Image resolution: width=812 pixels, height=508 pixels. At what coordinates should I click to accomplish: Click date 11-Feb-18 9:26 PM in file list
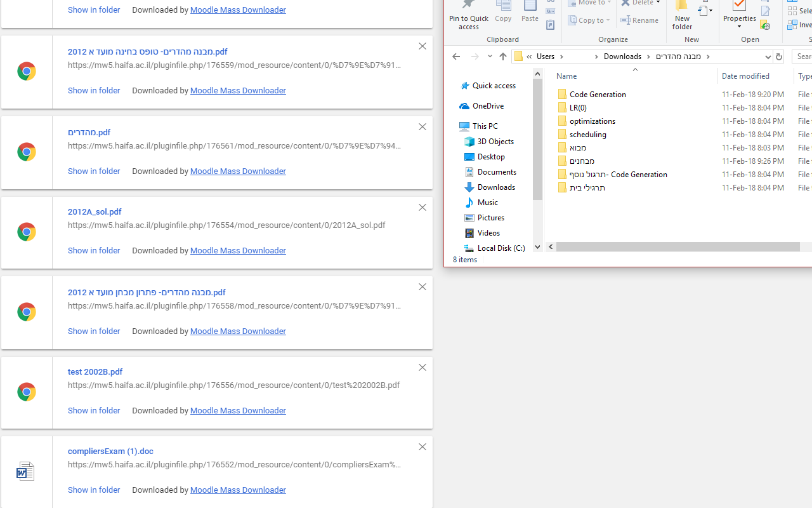click(753, 161)
